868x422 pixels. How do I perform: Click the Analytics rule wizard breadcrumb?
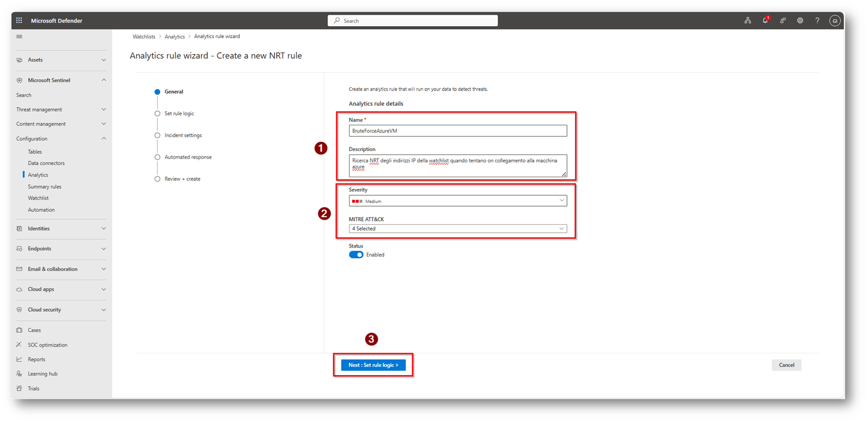[217, 37]
